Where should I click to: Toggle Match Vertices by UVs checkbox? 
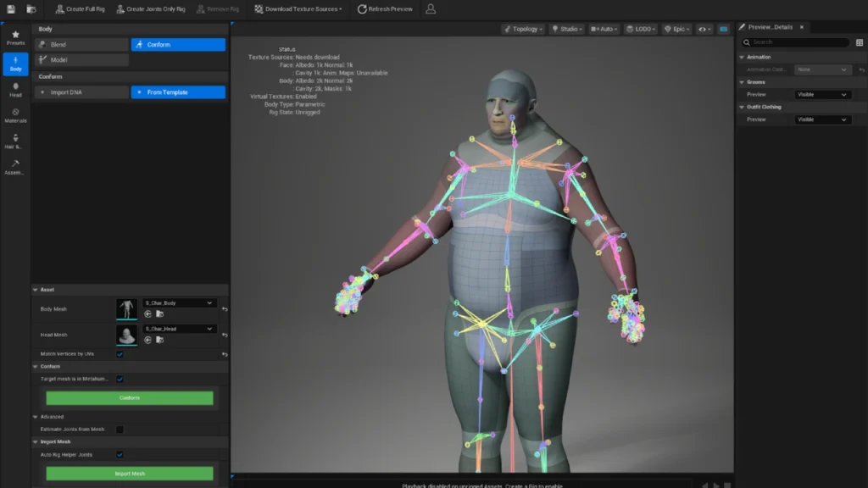coord(120,353)
